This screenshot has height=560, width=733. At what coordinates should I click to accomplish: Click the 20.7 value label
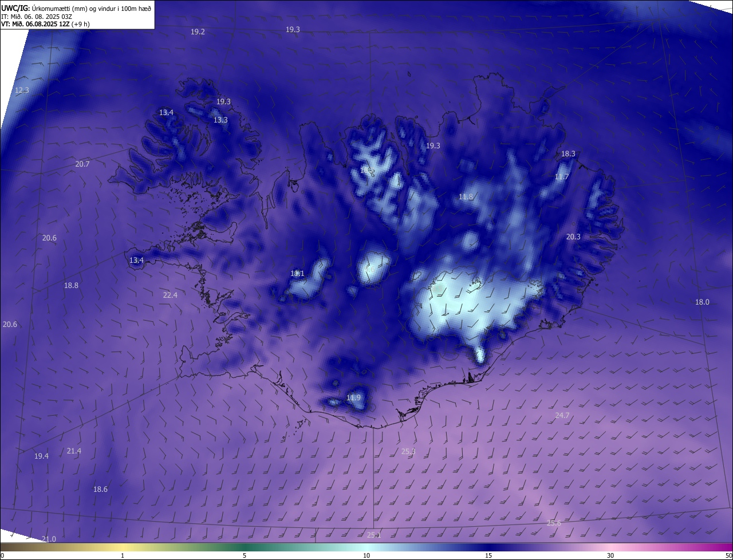[x=82, y=164]
